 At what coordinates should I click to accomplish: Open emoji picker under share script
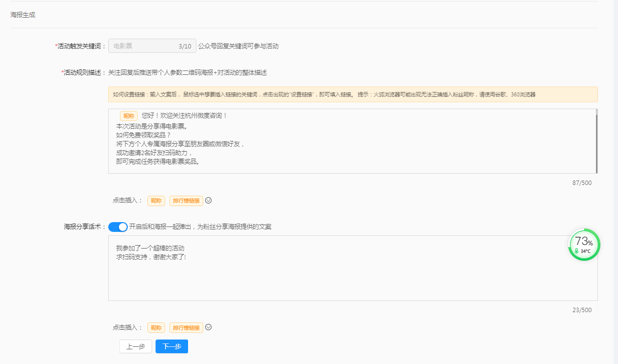[x=208, y=327]
